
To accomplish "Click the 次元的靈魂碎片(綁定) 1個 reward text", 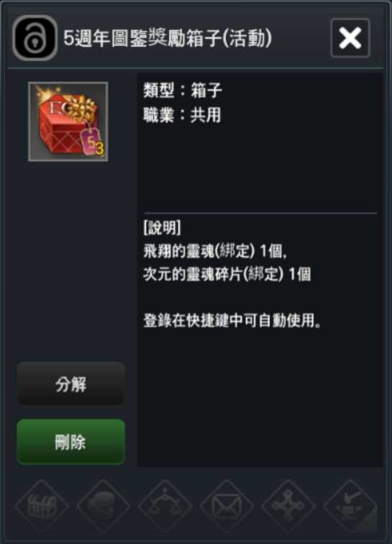I will [227, 274].
